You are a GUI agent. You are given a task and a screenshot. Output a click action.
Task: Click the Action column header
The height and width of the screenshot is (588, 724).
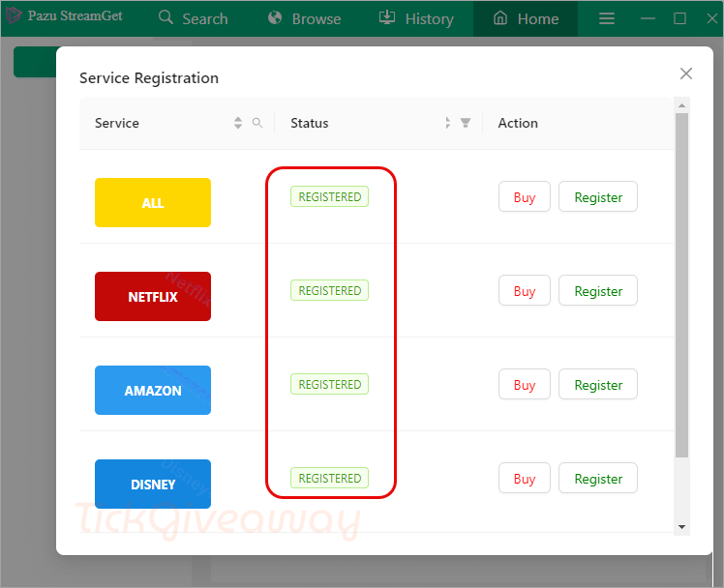click(518, 123)
